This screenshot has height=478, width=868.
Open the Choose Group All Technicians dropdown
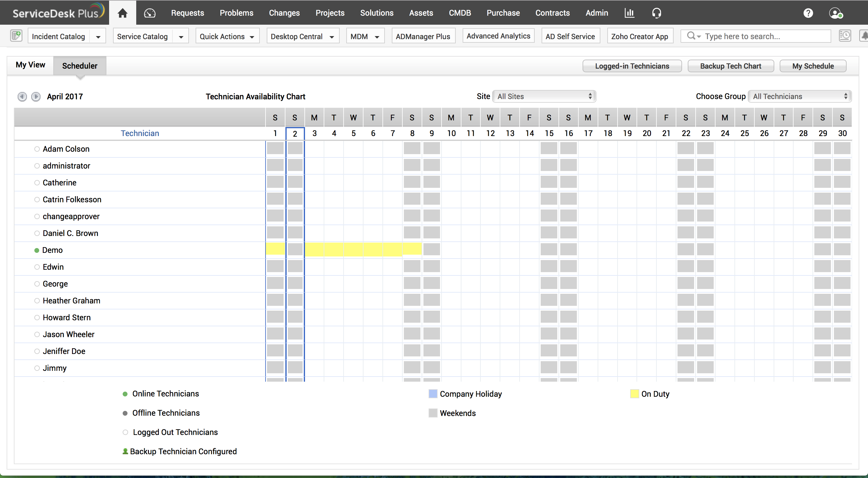point(800,96)
